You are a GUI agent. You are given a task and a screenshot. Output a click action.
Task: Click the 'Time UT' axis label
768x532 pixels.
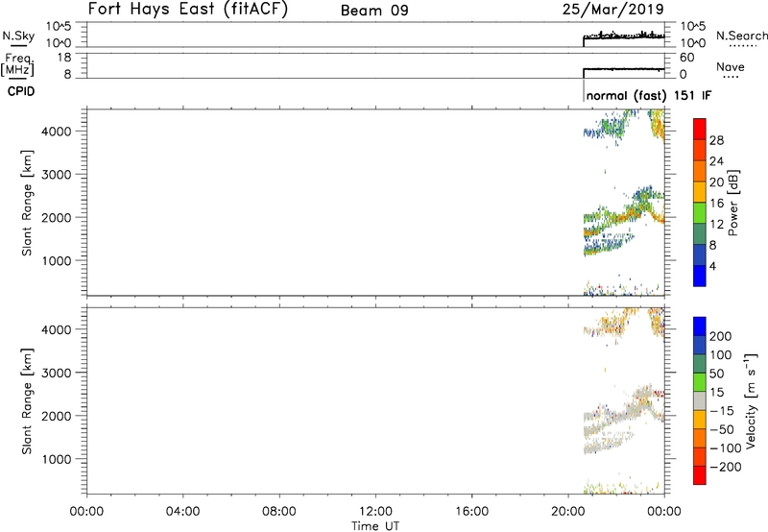pyautogui.click(x=375, y=526)
